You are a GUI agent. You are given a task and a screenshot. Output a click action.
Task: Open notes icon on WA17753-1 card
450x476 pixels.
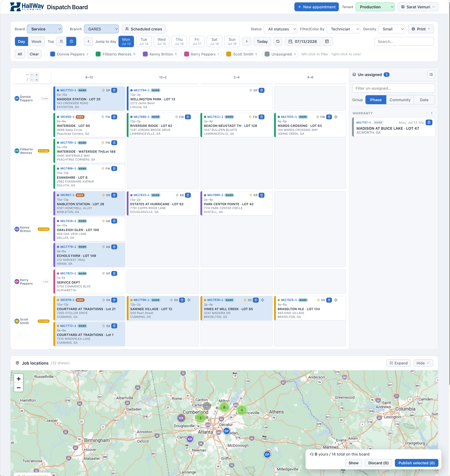114,90
